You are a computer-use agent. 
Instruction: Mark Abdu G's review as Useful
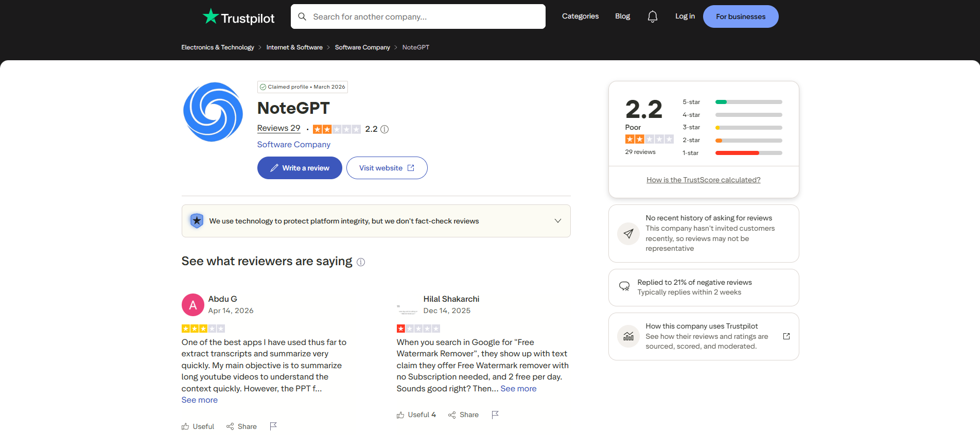pos(198,426)
